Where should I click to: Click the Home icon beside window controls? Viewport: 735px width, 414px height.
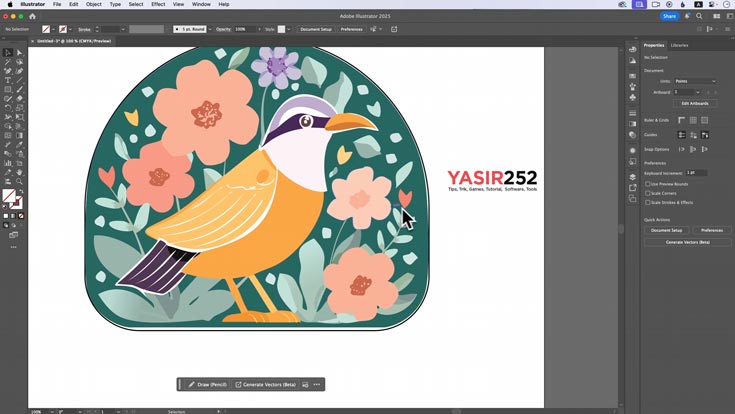32,16
